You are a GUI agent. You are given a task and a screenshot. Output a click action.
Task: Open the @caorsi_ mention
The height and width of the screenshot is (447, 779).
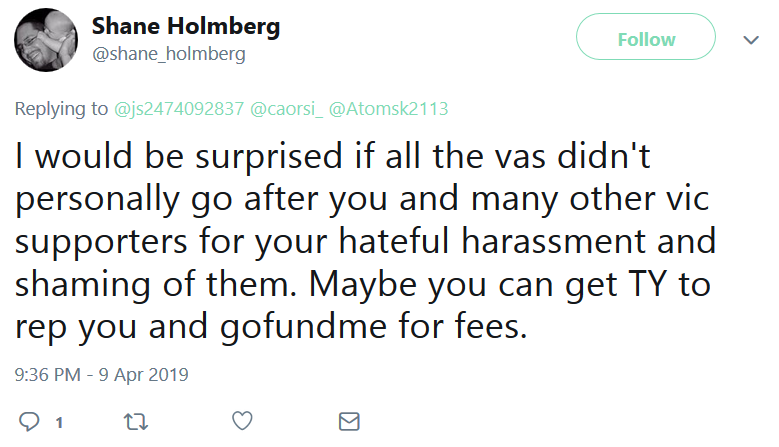(x=286, y=108)
